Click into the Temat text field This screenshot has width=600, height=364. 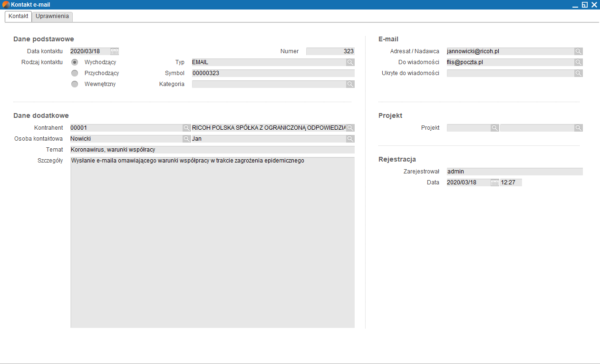tap(212, 150)
